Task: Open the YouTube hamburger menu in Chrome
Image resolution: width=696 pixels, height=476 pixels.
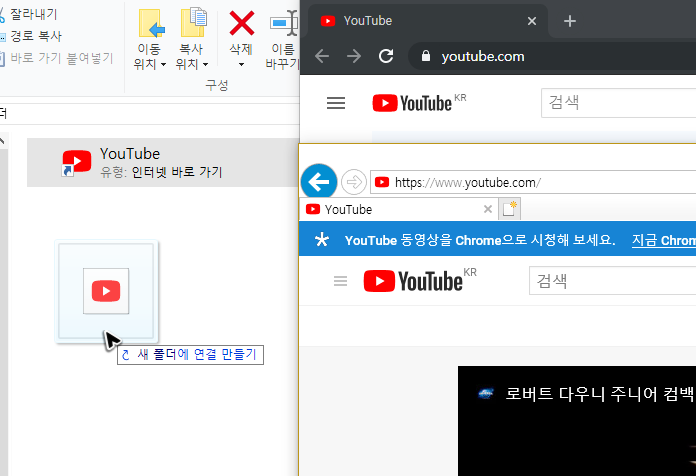Action: pos(336,103)
